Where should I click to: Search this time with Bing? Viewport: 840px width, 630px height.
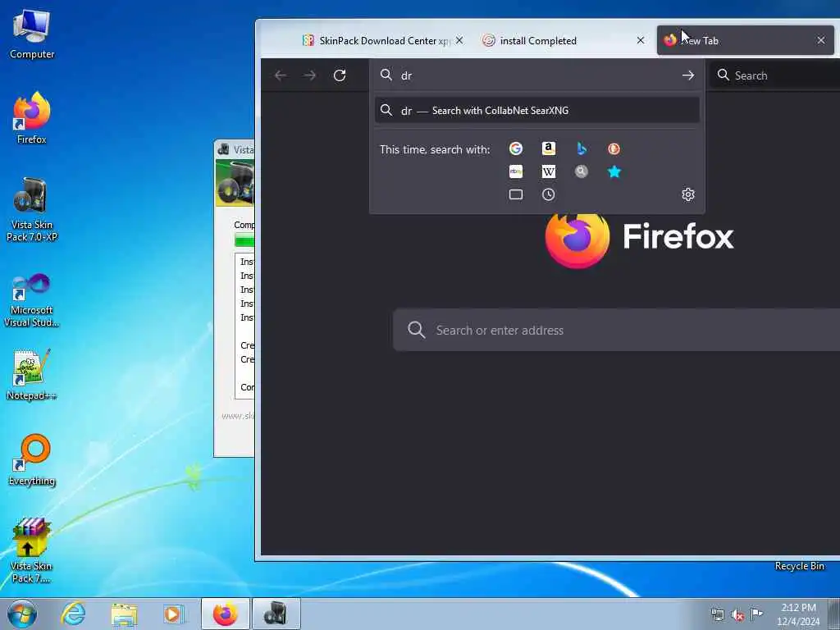pyautogui.click(x=582, y=148)
